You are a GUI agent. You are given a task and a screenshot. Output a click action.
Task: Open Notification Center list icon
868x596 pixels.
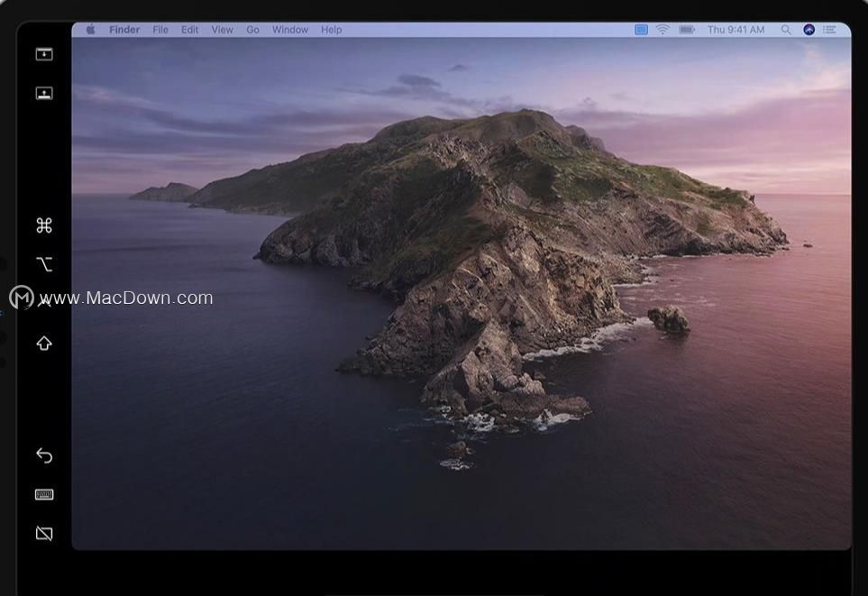point(829,30)
